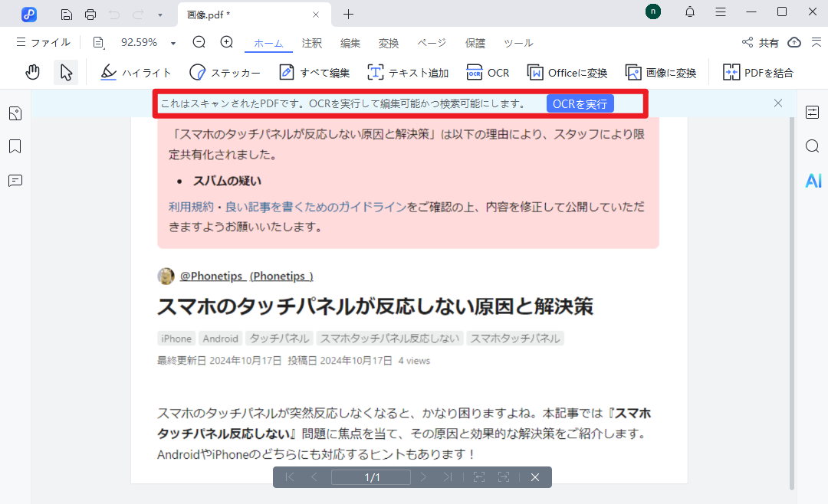Viewport: 828px width, 504px height.
Task: Click the すべて編集 tool
Action: (x=314, y=73)
